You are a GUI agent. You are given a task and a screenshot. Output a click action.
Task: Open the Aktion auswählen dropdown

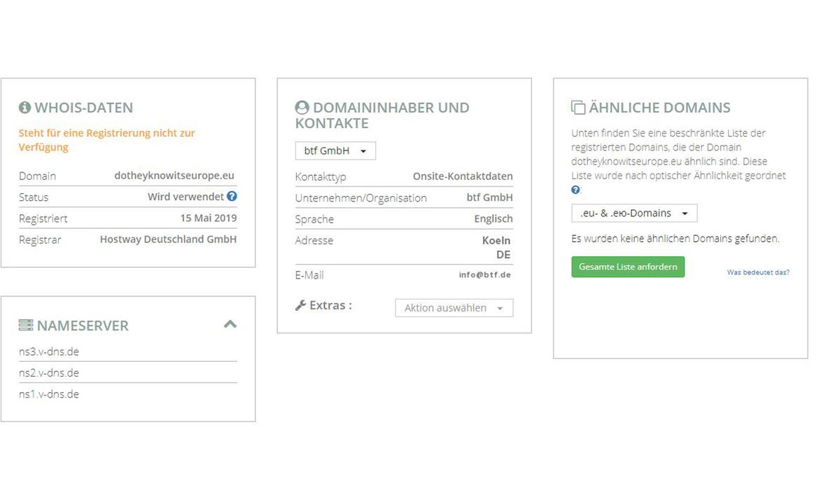[x=454, y=308]
